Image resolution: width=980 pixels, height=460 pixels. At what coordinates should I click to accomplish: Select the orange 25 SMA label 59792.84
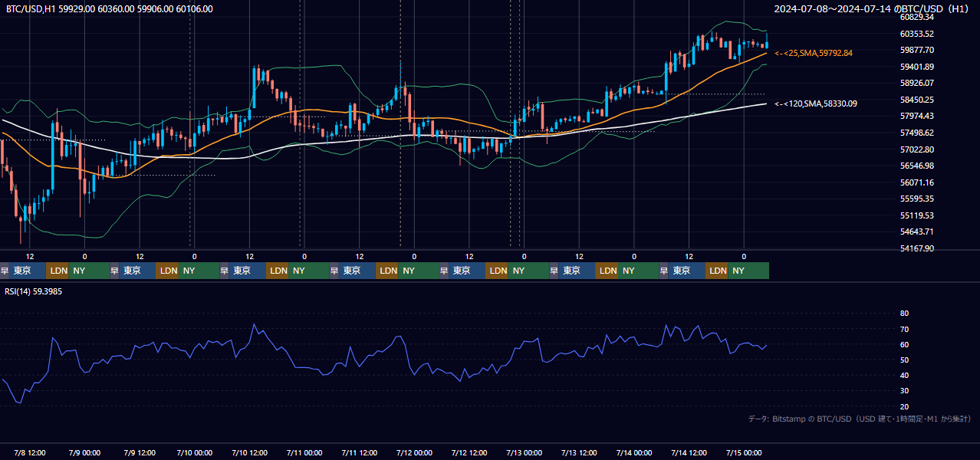point(814,53)
